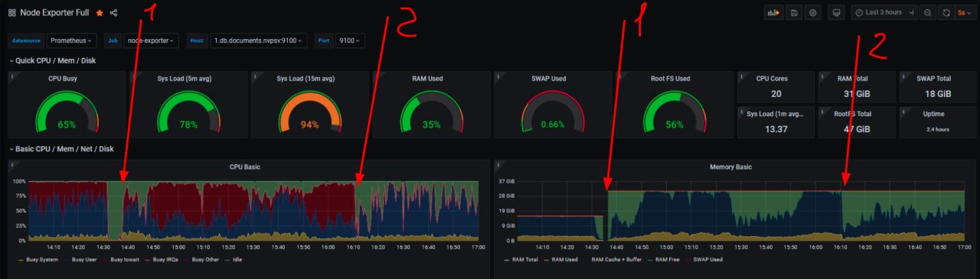Click the datasource variable label
The image size is (980, 279).
(26, 40)
